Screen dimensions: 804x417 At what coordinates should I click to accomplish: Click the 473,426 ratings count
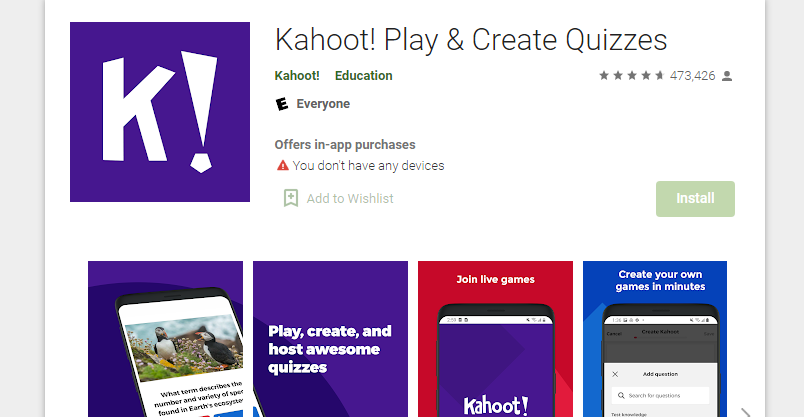(692, 76)
